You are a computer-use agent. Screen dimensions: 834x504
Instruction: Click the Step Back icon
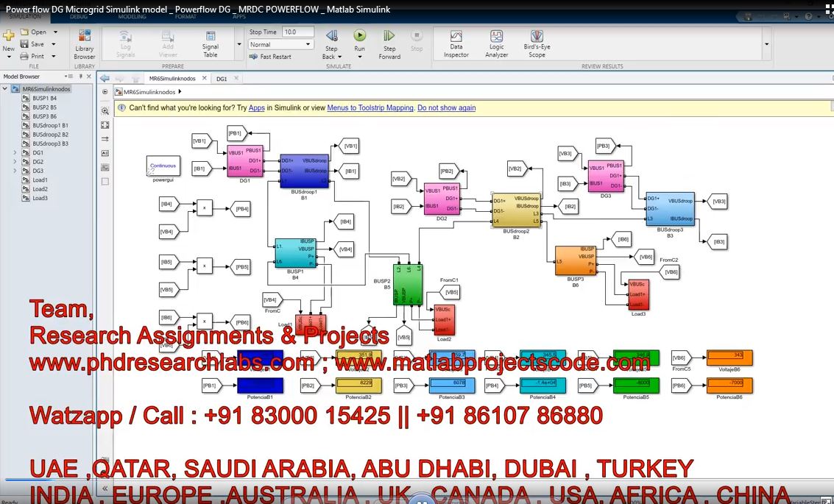tap(332, 35)
